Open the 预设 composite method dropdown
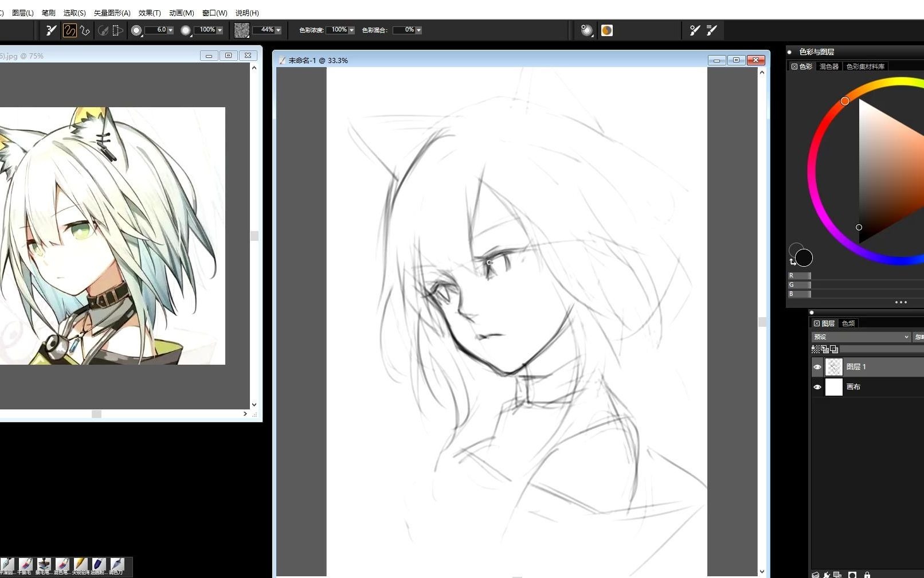Screen dimensions: 924x578 (x=861, y=337)
